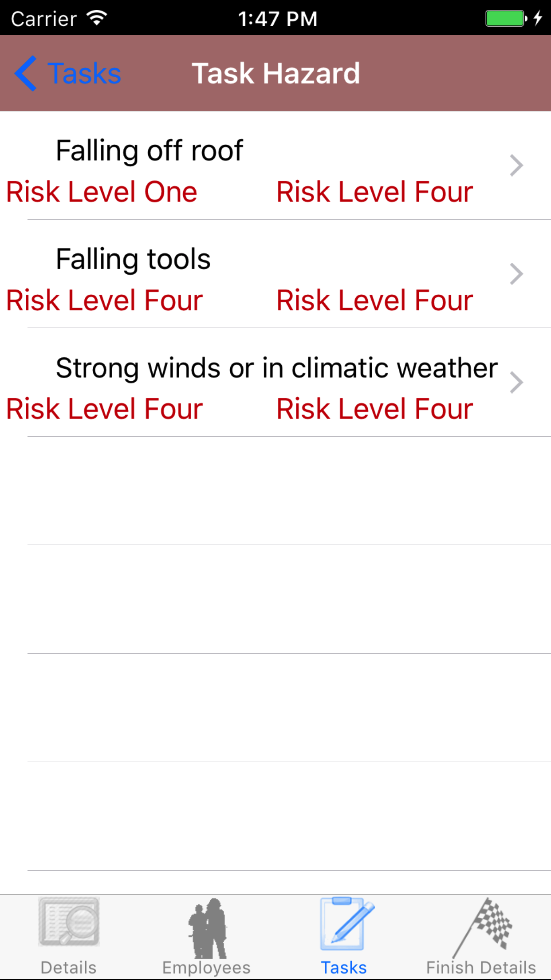Expand Strong winds disclosure chevron
This screenshot has height=980, width=551.
pos(516,383)
